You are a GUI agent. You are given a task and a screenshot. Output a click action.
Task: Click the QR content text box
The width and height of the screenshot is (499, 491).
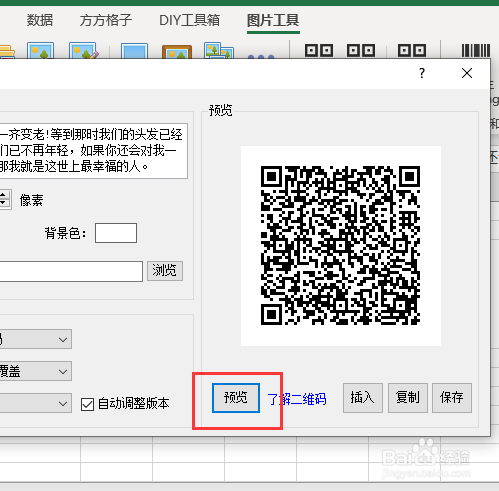[93, 151]
